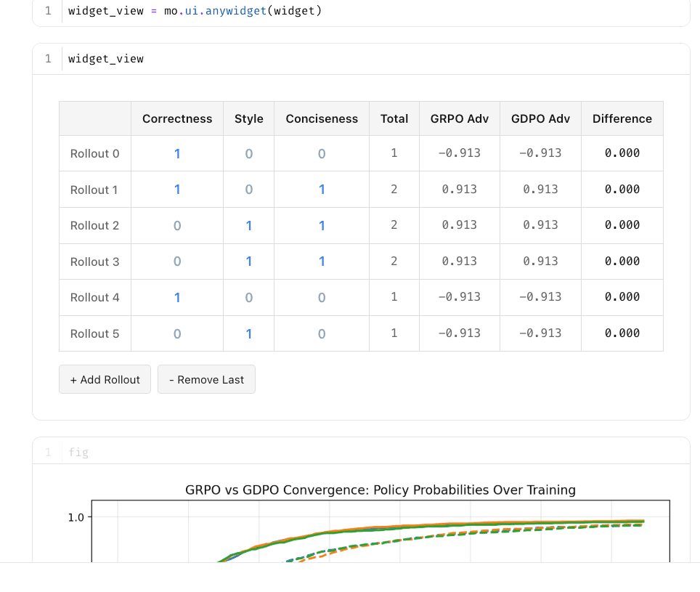Disable Correctness for Rollout 1

[x=176, y=190]
